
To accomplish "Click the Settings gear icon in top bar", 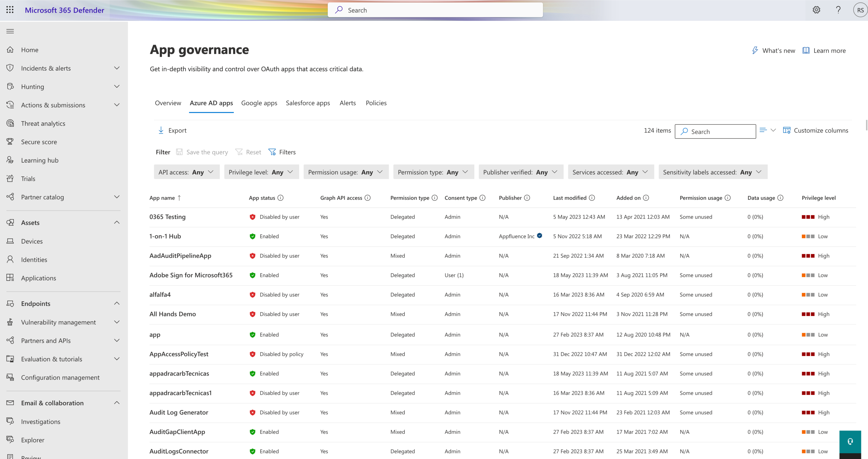I will pos(816,10).
